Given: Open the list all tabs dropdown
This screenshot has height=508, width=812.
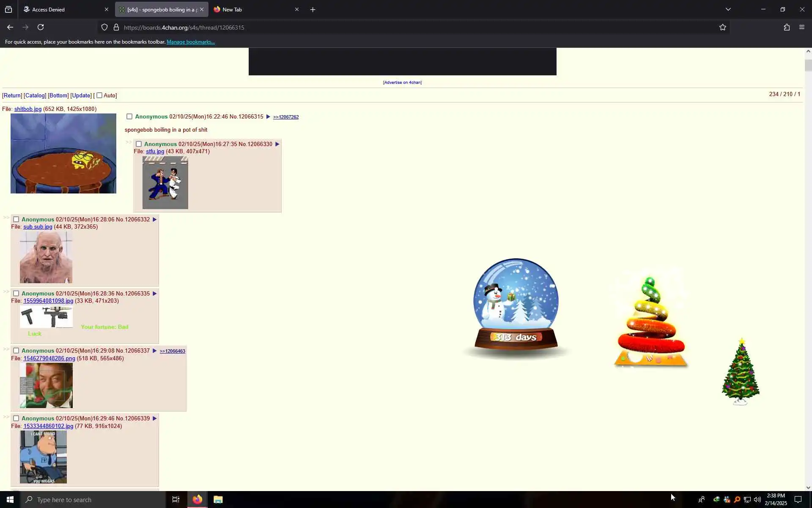Looking at the screenshot, I should pyautogui.click(x=728, y=9).
